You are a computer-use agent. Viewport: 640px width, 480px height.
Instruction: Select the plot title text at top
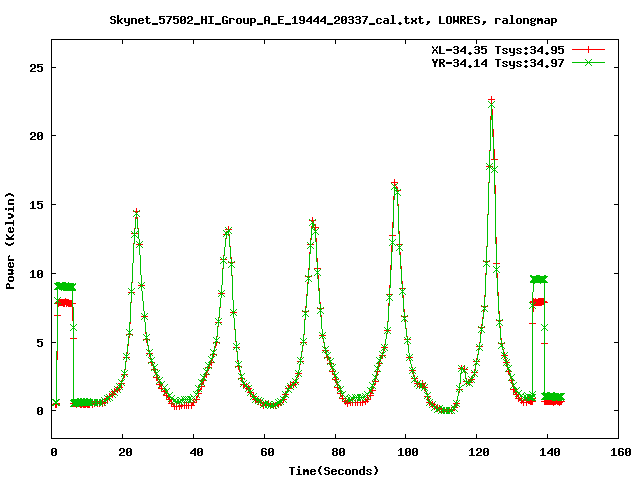click(x=333, y=20)
